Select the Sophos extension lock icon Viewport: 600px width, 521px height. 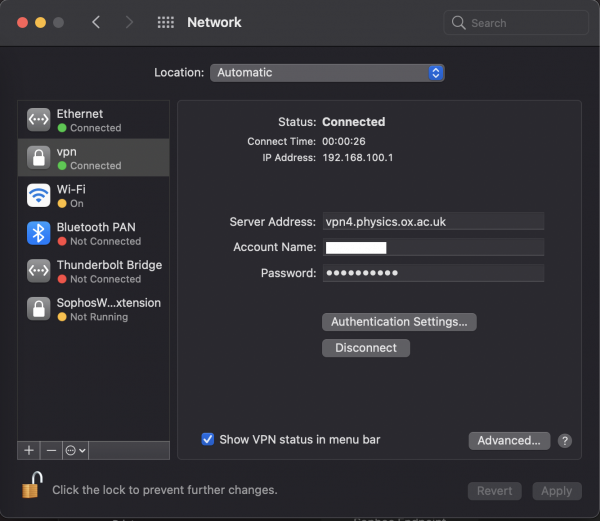coord(38,309)
